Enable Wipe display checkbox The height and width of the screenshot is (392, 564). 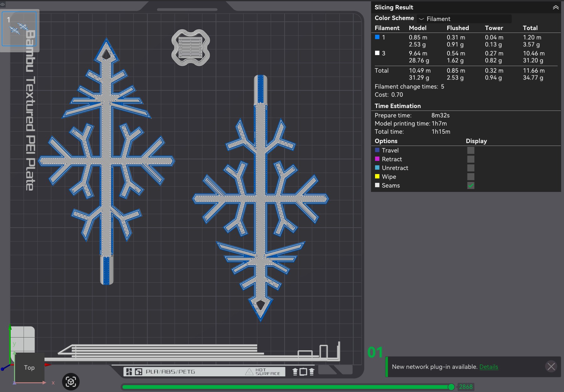click(x=471, y=177)
